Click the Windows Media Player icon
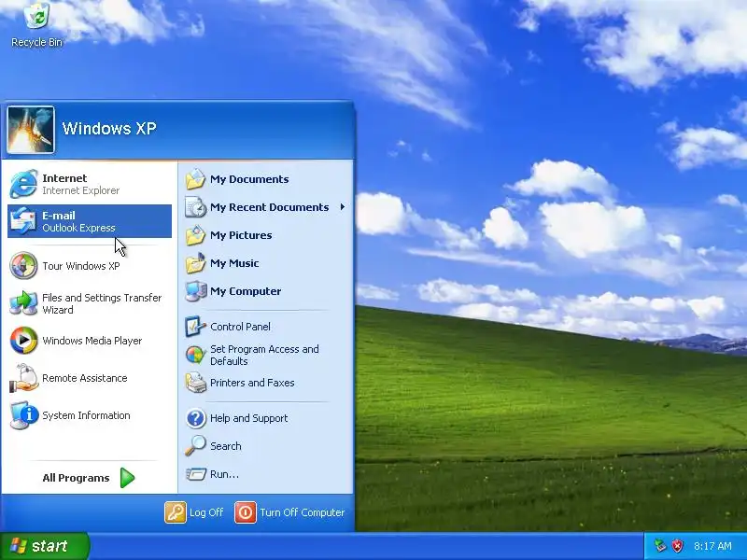The image size is (747, 560). tap(23, 341)
